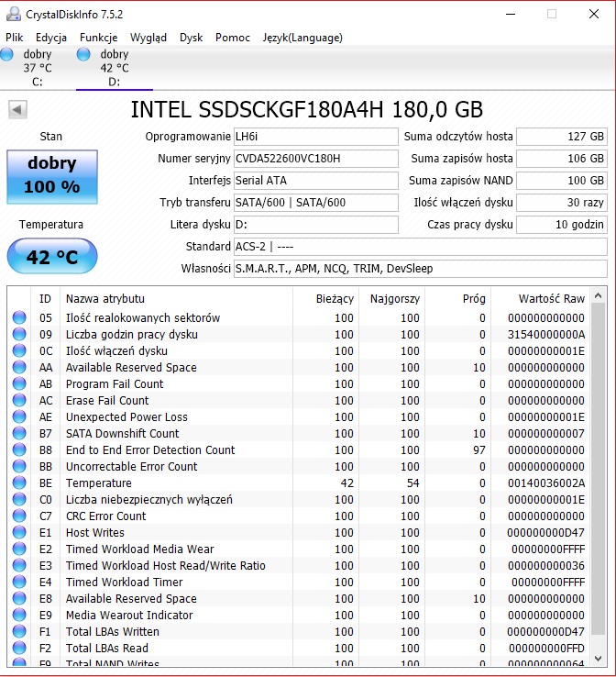The height and width of the screenshot is (677, 616).
Task: Click status icon for Program Fail Count
Action: 19,383
